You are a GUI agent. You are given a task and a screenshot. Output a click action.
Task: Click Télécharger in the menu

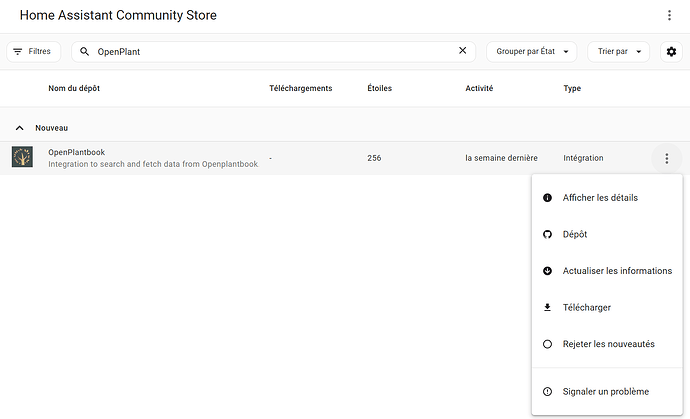(586, 308)
